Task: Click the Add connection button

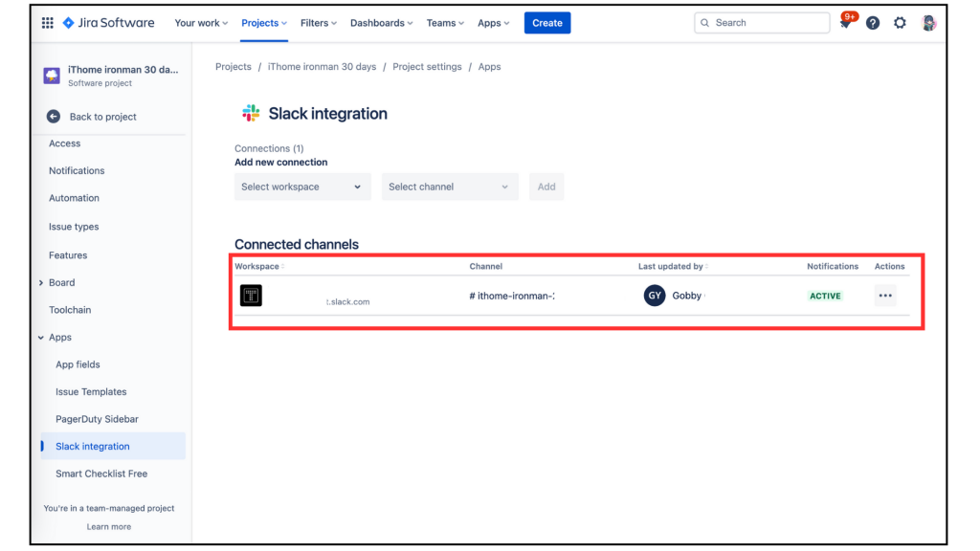Action: [x=546, y=187]
